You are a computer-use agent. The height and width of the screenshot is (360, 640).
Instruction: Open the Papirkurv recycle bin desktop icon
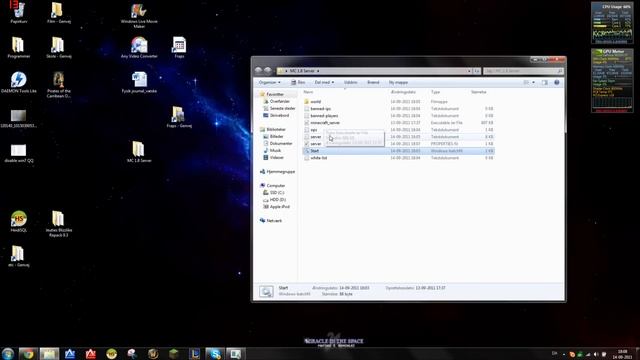click(x=18, y=13)
